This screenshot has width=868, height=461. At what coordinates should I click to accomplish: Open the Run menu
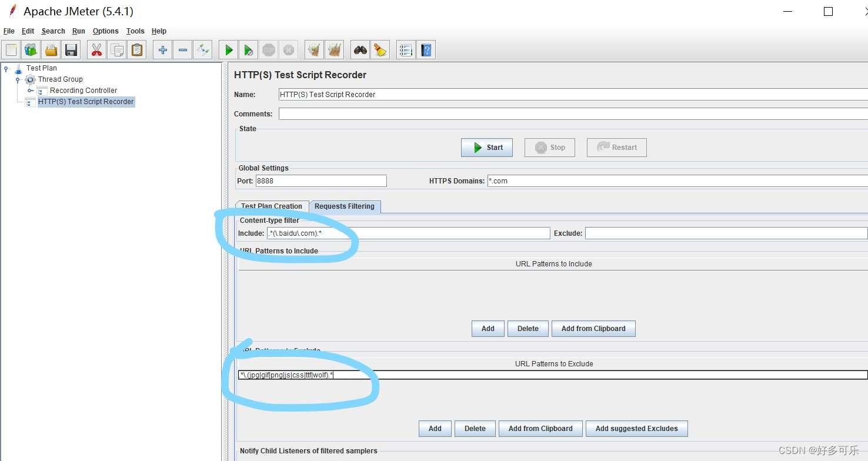(79, 31)
